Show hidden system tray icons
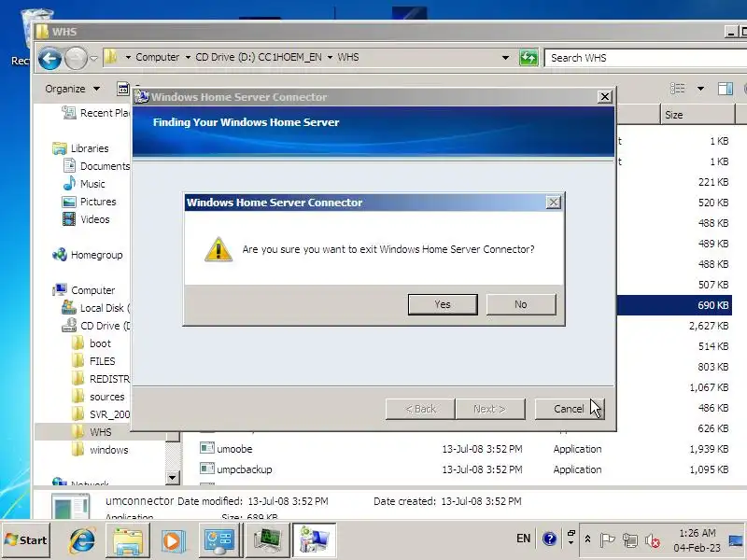The image size is (747, 560). 588,539
